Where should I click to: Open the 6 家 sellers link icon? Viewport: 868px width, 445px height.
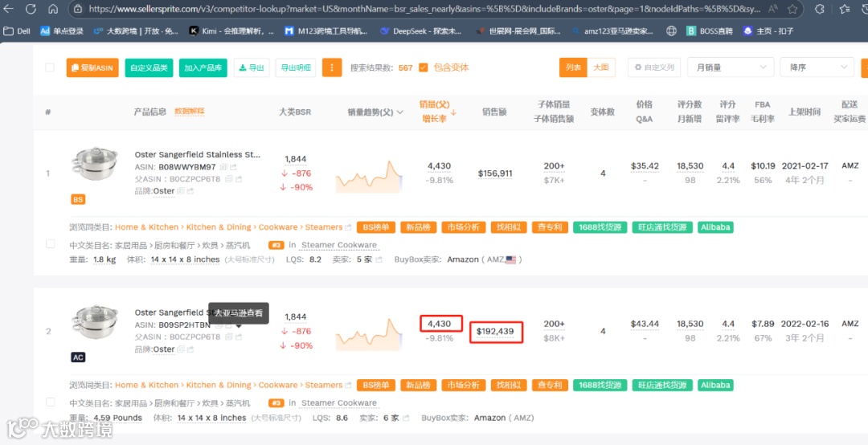coord(407,418)
